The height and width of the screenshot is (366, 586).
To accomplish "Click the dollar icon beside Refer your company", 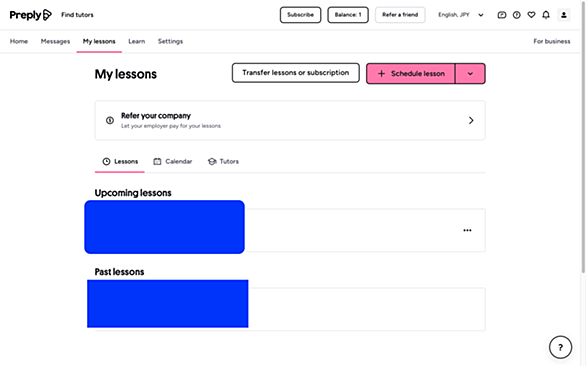I will [110, 120].
